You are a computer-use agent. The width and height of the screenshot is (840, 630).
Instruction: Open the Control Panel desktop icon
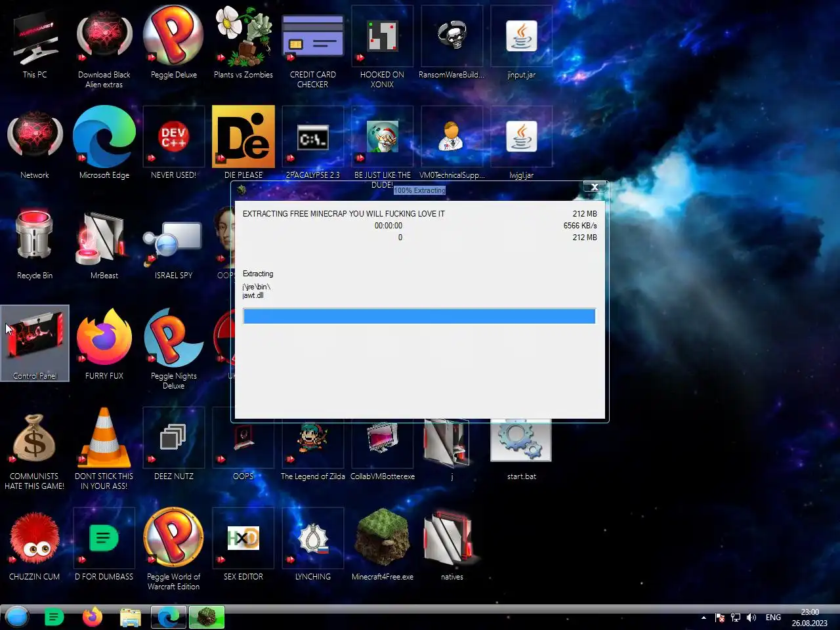(x=35, y=343)
